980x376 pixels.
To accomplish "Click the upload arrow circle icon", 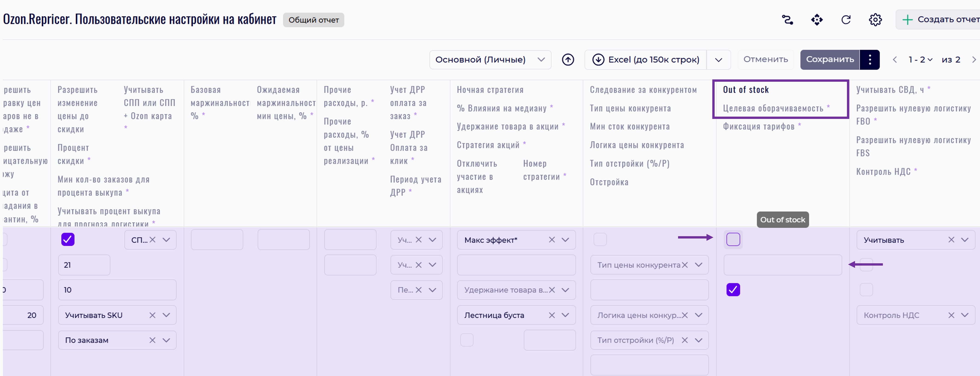I will tap(568, 60).
